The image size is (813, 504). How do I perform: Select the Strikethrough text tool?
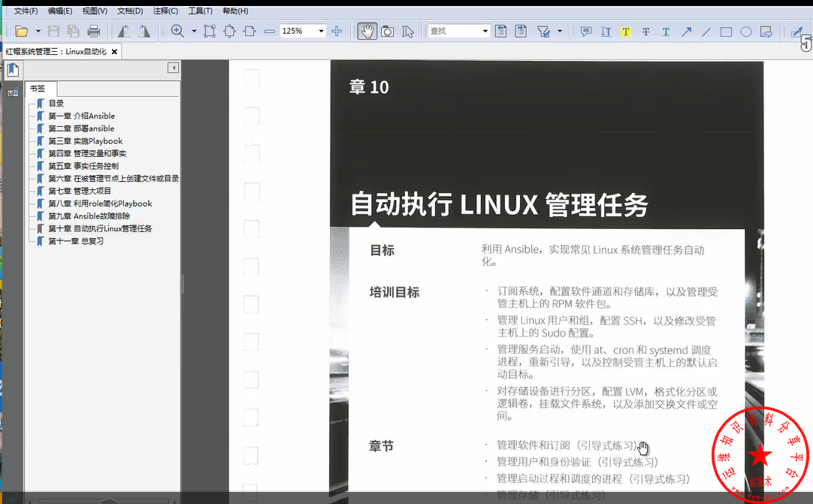point(645,32)
